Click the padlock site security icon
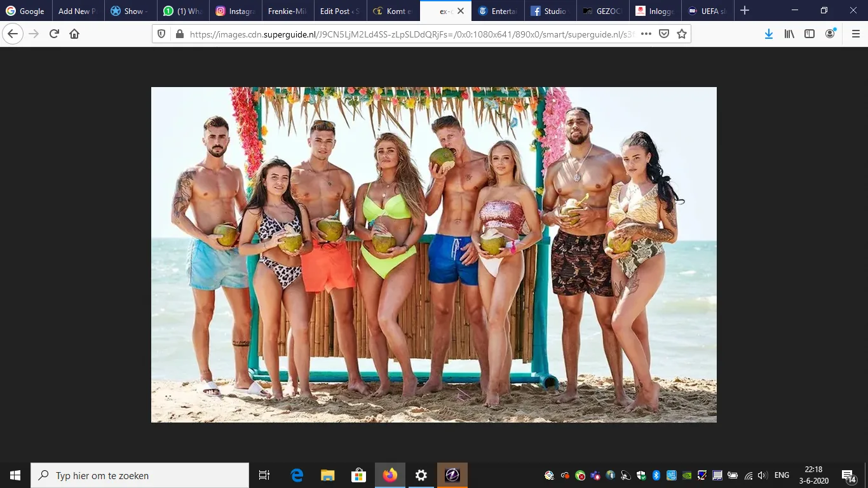Viewport: 868px width, 488px height. [x=180, y=34]
